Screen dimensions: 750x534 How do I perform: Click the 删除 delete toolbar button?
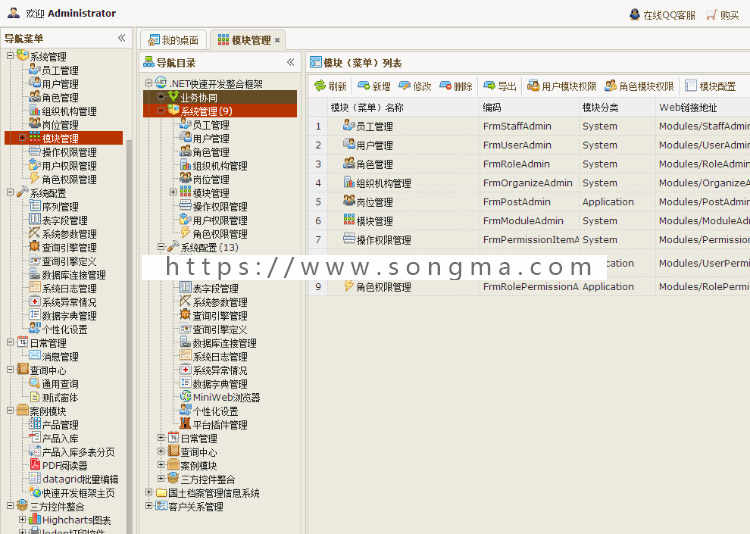point(456,86)
